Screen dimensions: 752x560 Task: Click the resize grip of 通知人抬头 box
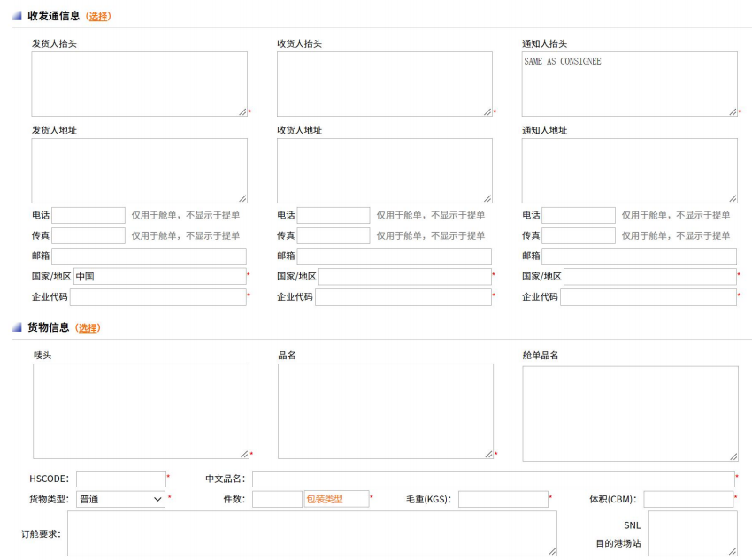[x=733, y=112]
